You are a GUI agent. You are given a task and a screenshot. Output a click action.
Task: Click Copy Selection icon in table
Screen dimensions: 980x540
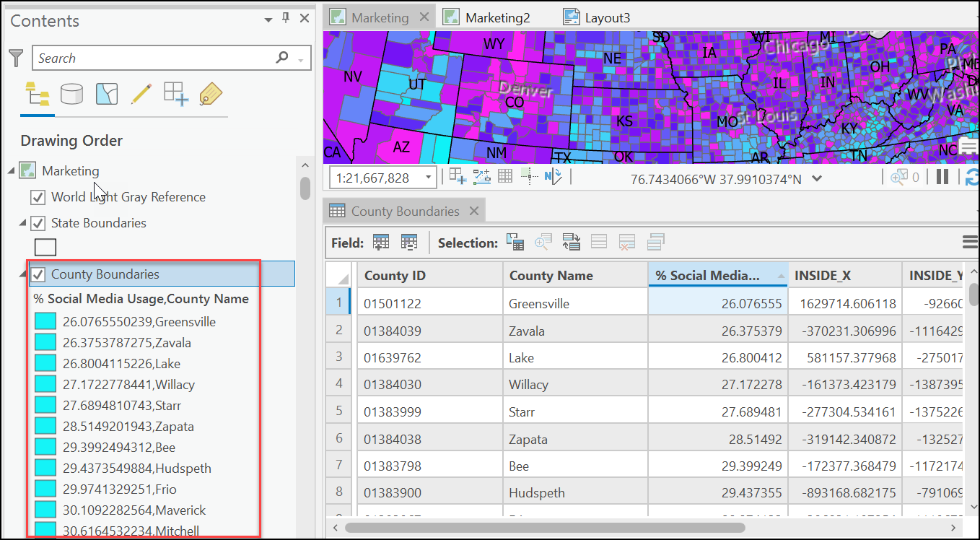click(x=655, y=243)
